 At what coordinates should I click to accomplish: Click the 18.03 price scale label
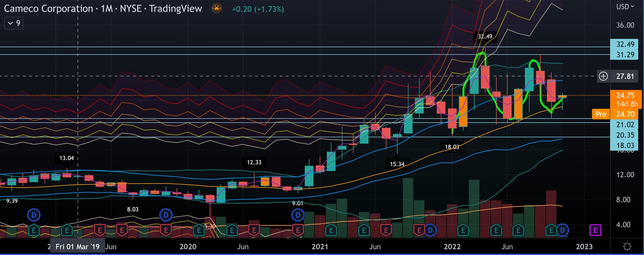pyautogui.click(x=625, y=145)
